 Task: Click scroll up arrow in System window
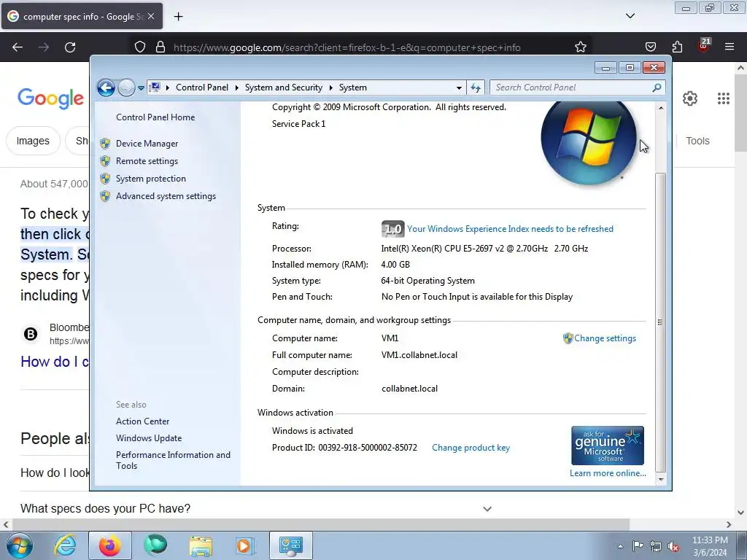(661, 108)
